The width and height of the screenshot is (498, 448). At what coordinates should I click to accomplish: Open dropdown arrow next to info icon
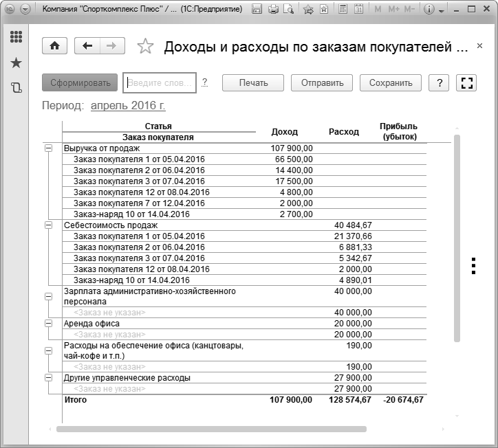(x=442, y=11)
